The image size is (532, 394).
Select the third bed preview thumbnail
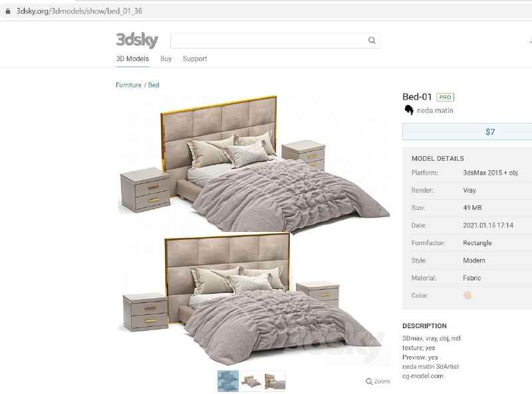click(275, 381)
